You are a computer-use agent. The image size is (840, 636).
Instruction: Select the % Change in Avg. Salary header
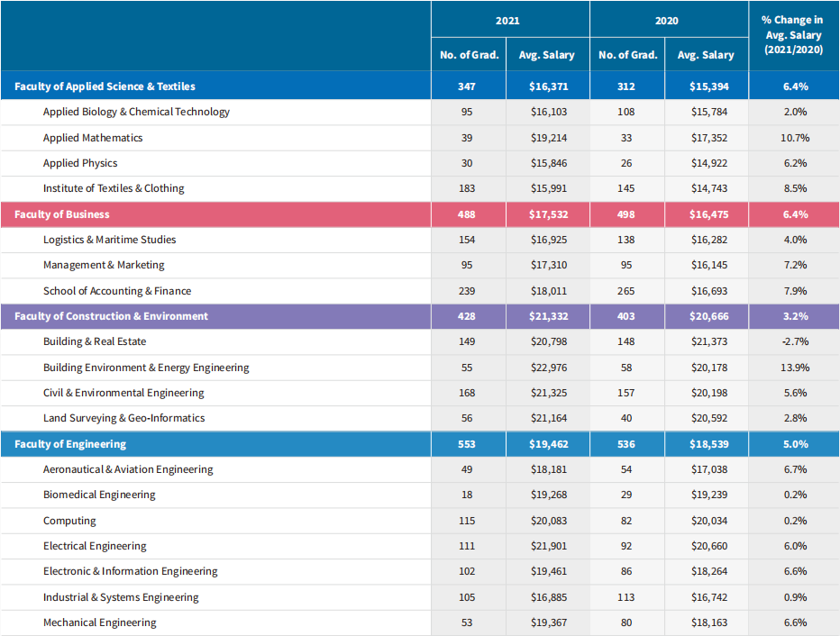pos(793,35)
